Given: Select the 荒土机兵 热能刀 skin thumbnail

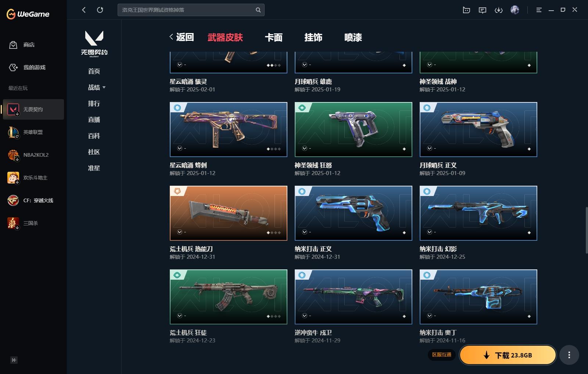Looking at the screenshot, I should click(x=229, y=213).
